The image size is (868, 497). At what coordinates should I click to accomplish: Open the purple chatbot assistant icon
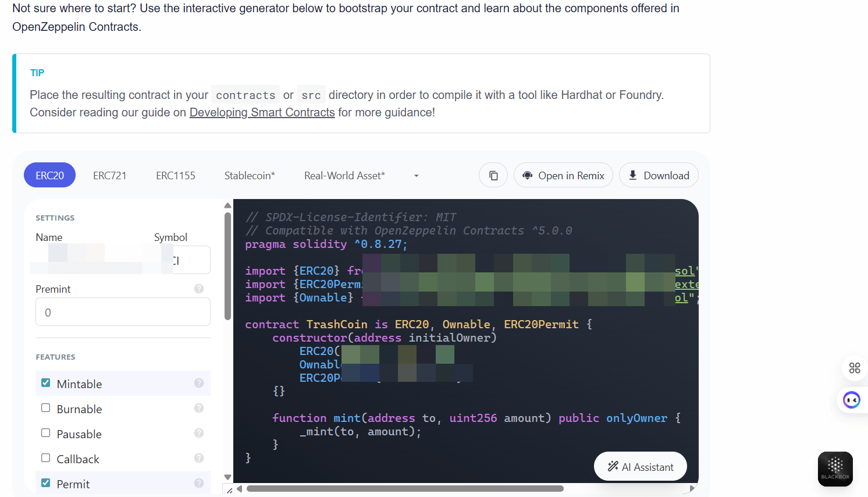point(852,400)
